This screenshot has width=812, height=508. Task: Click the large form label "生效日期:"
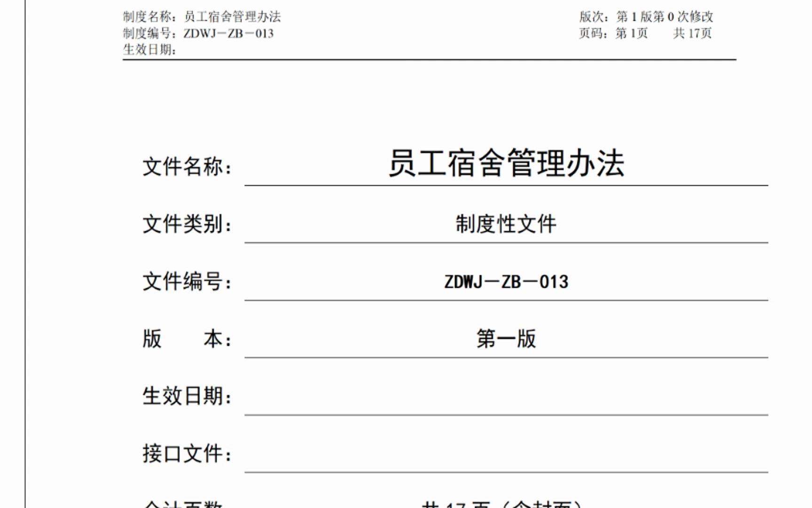[187, 396]
